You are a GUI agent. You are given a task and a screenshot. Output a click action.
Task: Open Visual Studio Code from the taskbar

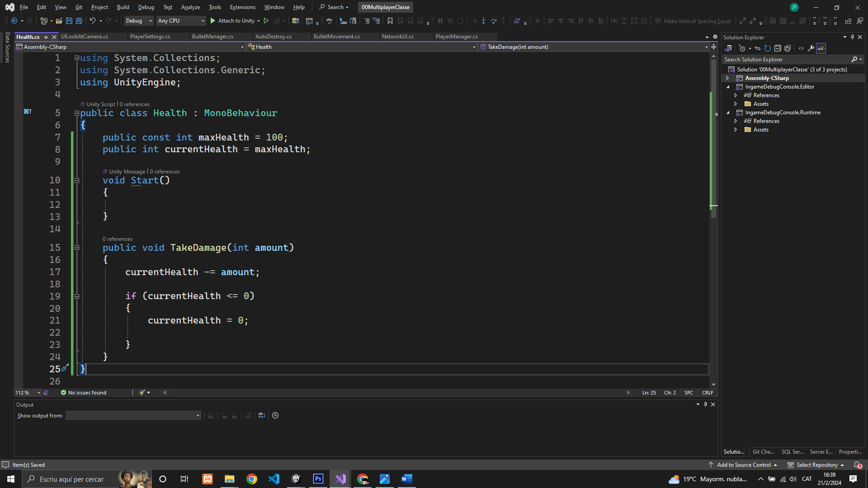click(274, 479)
